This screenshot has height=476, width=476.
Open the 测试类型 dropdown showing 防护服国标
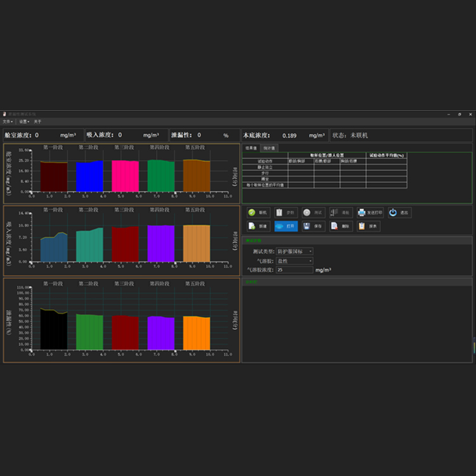(294, 251)
